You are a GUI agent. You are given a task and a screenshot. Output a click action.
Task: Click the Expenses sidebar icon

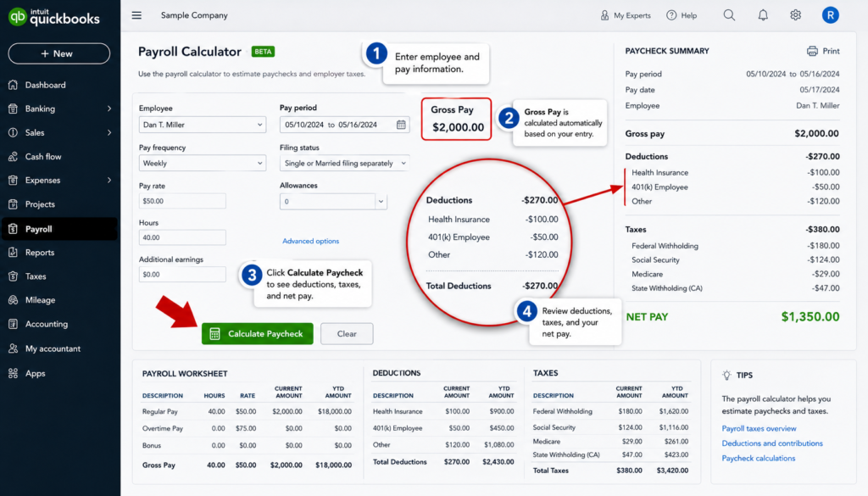[x=14, y=180]
